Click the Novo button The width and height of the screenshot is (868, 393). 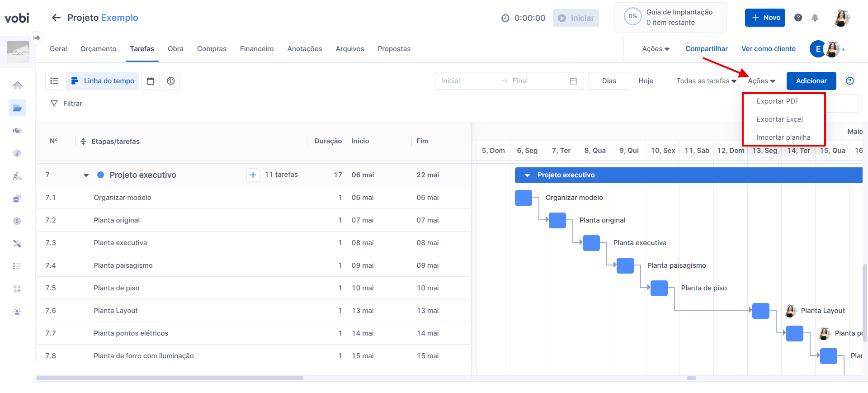point(765,18)
